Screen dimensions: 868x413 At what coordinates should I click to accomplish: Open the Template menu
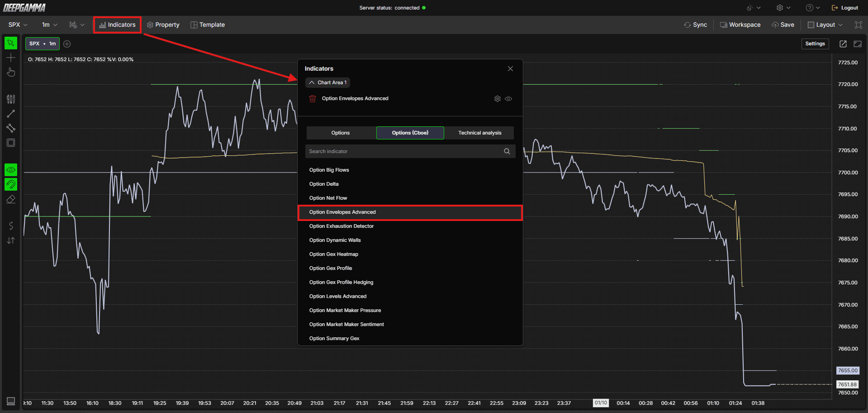pos(208,25)
